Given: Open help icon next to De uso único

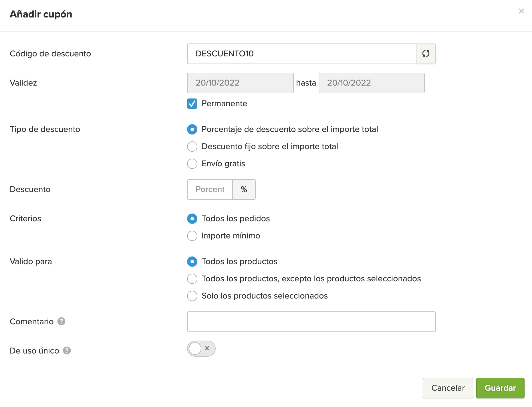Looking at the screenshot, I should (67, 351).
